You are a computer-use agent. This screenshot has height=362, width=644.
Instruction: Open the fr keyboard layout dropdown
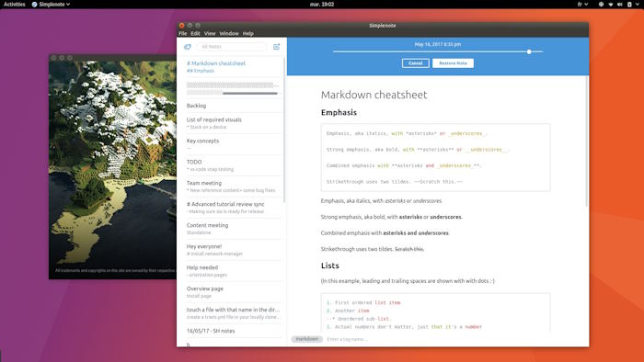[582, 4]
